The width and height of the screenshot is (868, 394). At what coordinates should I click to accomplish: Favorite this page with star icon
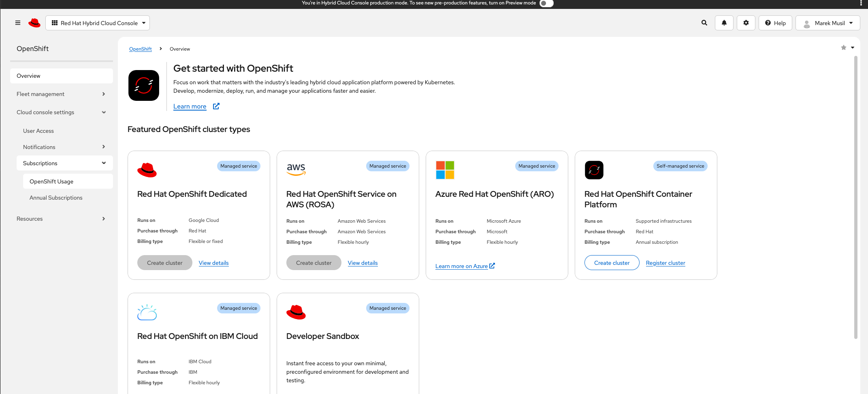pyautogui.click(x=844, y=48)
